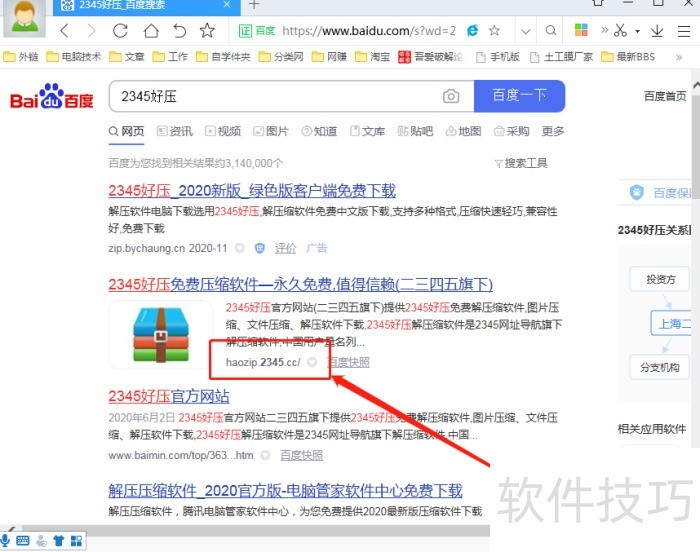The width and height of the screenshot is (700, 552).
Task: Open the 吾爱破解论 bookmark
Action: pyautogui.click(x=430, y=57)
